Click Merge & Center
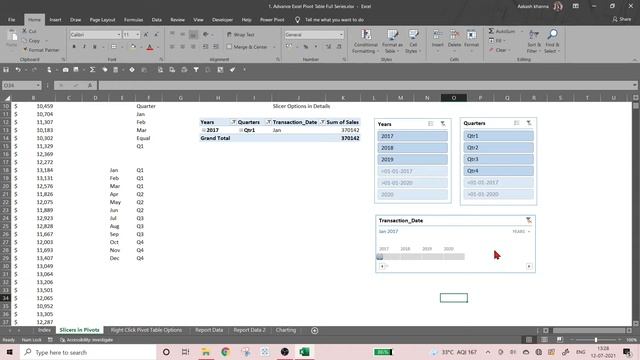 click(248, 47)
